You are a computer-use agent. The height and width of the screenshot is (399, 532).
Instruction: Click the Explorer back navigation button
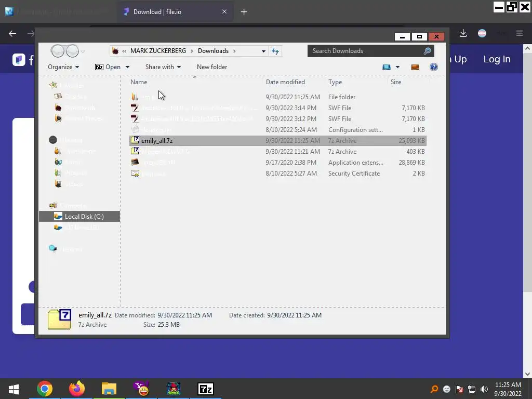(57, 51)
